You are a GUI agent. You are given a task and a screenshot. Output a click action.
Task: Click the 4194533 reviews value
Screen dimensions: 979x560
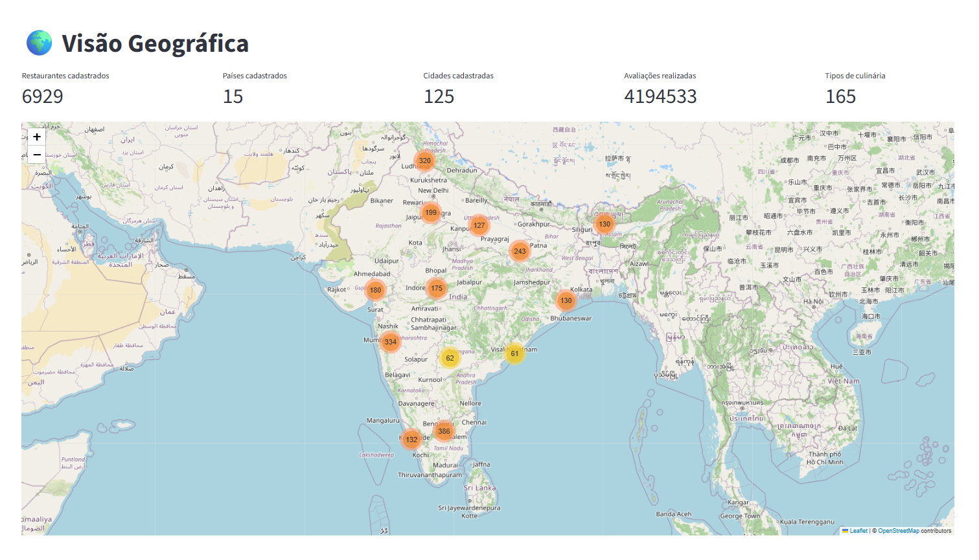click(661, 96)
